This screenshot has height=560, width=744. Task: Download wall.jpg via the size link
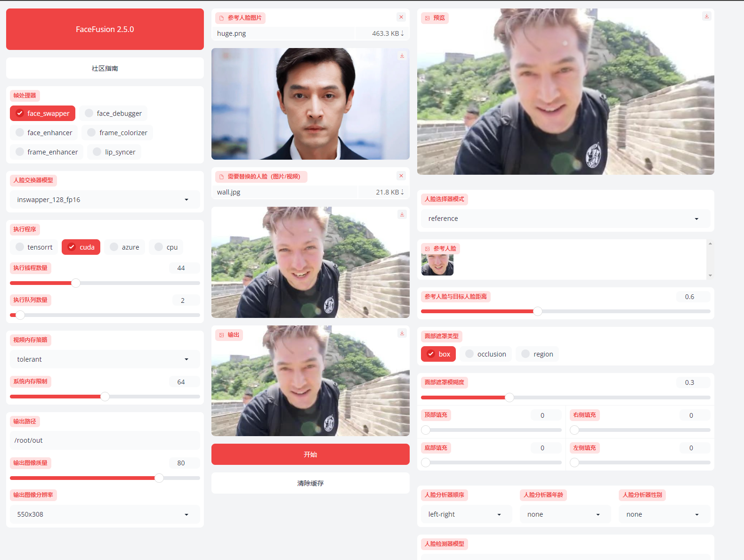390,192
